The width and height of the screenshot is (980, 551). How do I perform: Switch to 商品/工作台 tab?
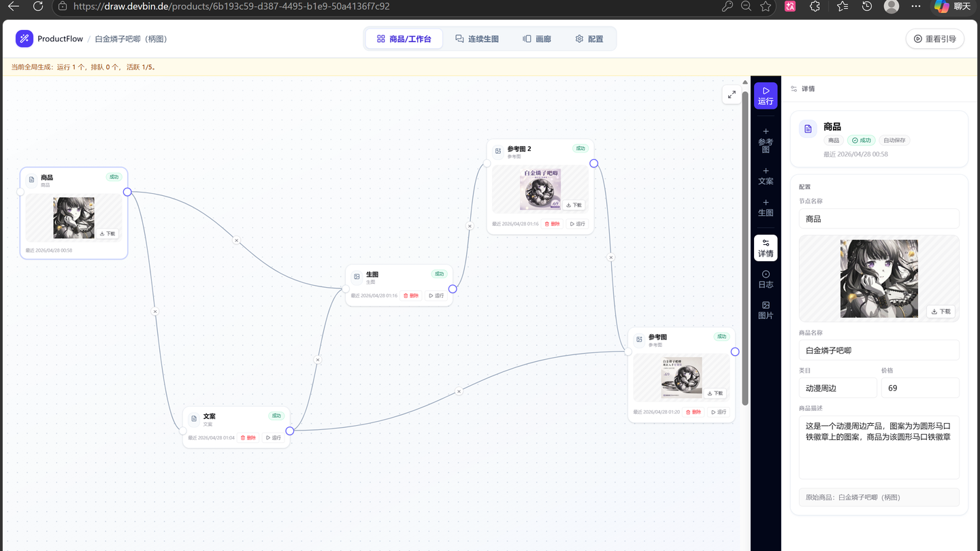point(404,39)
